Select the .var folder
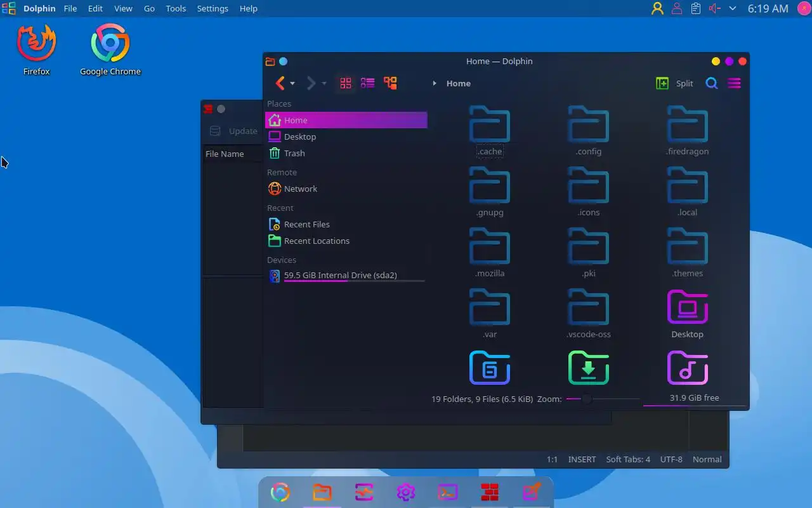Screen dimensions: 812x508 [x=490, y=314]
